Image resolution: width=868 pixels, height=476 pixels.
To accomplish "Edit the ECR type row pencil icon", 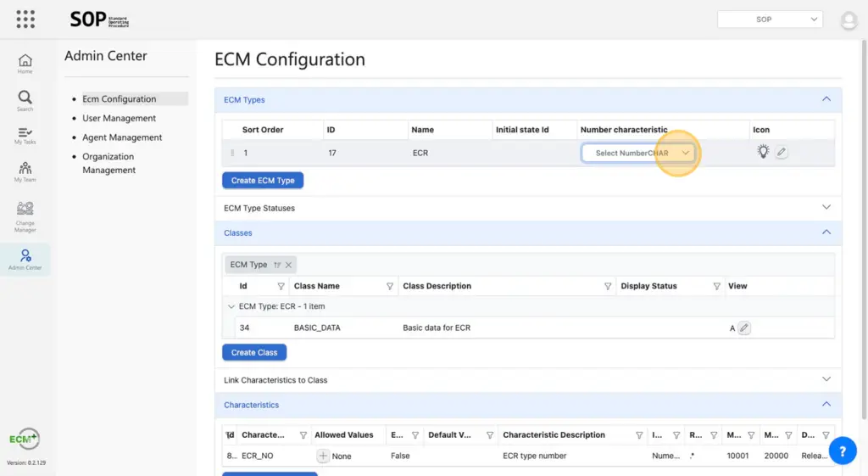I will [782, 153].
